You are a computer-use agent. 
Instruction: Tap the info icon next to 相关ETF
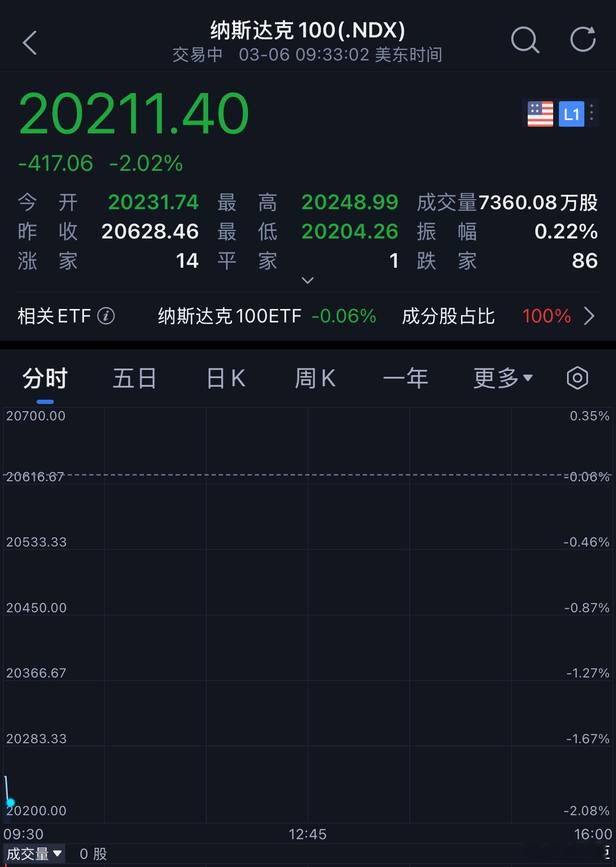[x=106, y=316]
